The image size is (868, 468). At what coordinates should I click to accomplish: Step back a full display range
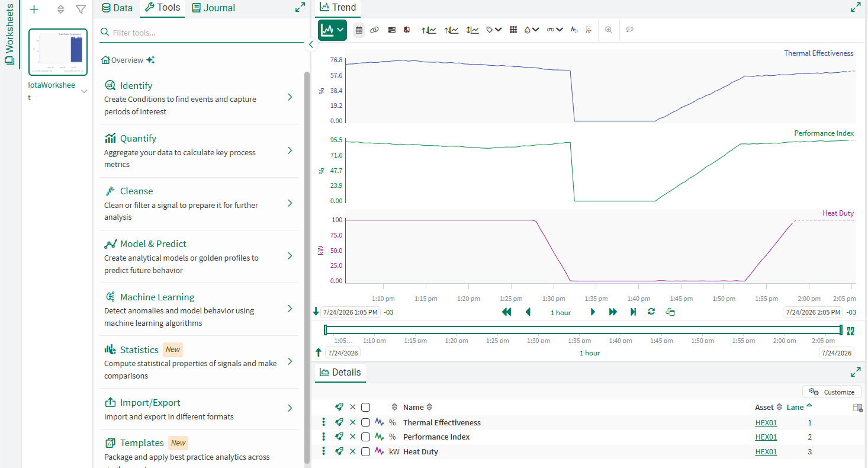(x=506, y=312)
